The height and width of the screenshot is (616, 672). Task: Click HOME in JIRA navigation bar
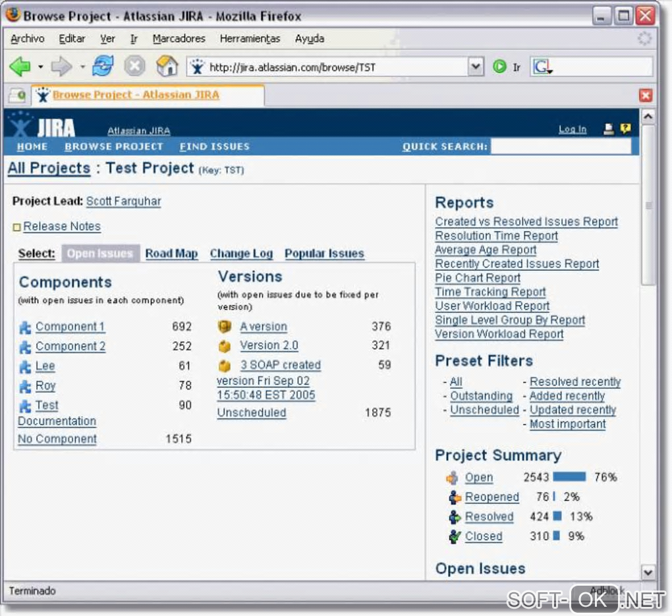(32, 147)
